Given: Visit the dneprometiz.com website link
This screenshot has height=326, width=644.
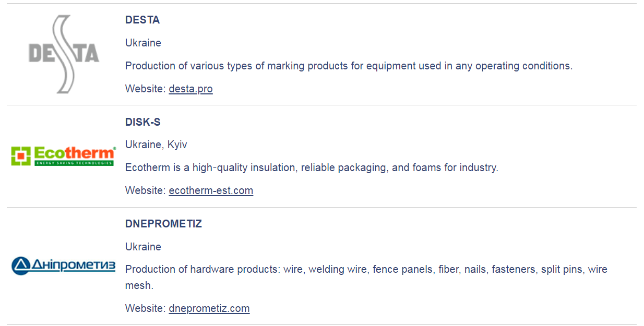Looking at the screenshot, I should [209, 308].
